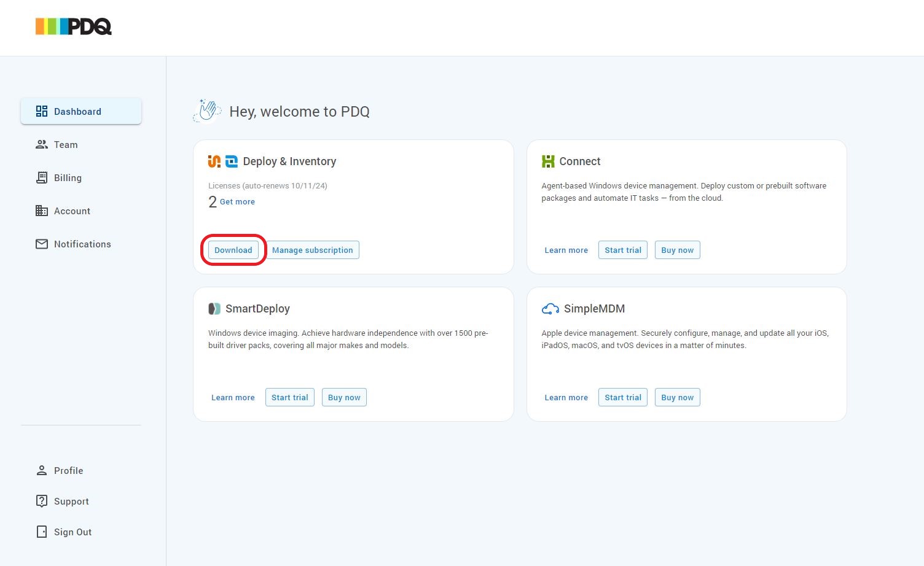Click the orange PDQ Inventory icon

point(214,161)
